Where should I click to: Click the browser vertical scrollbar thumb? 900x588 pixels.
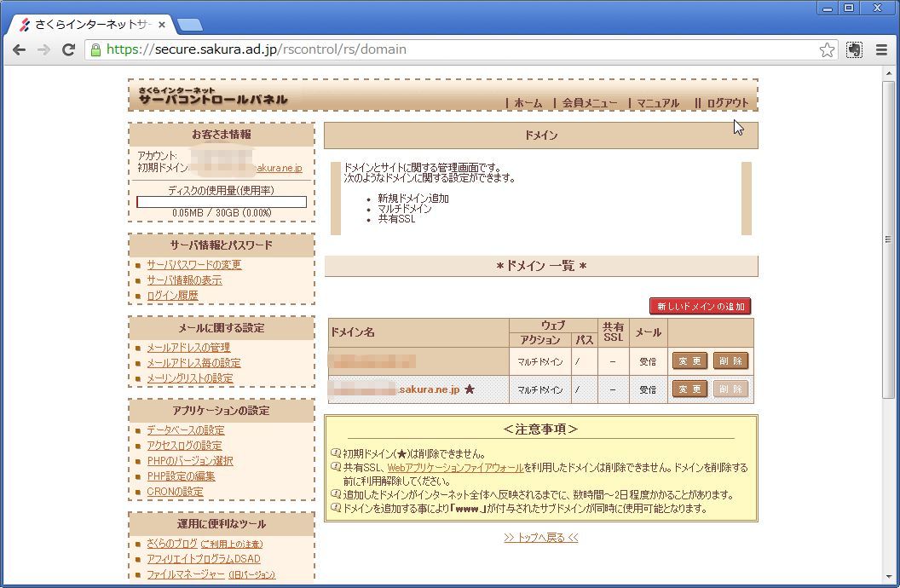[x=888, y=239]
